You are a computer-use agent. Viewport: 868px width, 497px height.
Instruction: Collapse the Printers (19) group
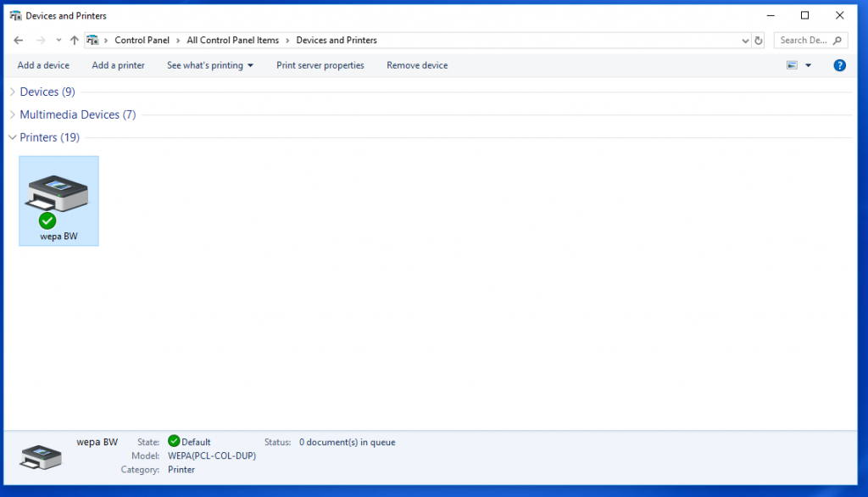(x=12, y=137)
